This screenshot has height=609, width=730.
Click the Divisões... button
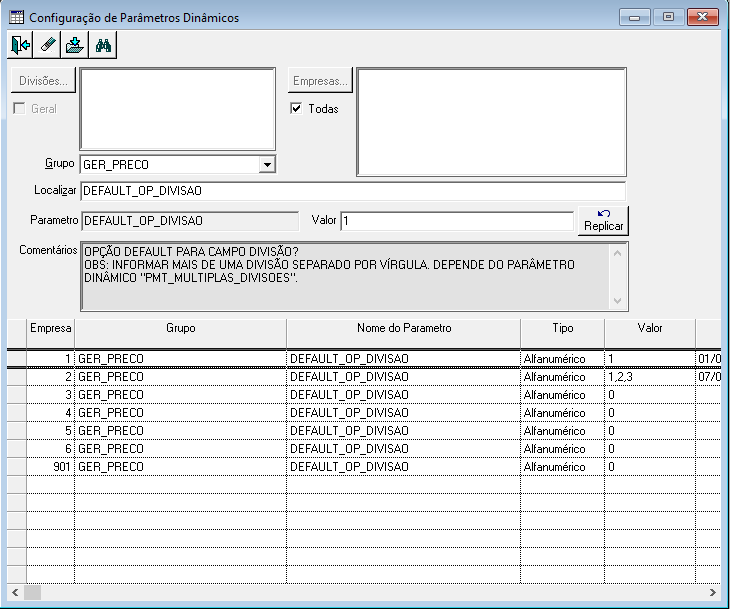click(x=43, y=81)
